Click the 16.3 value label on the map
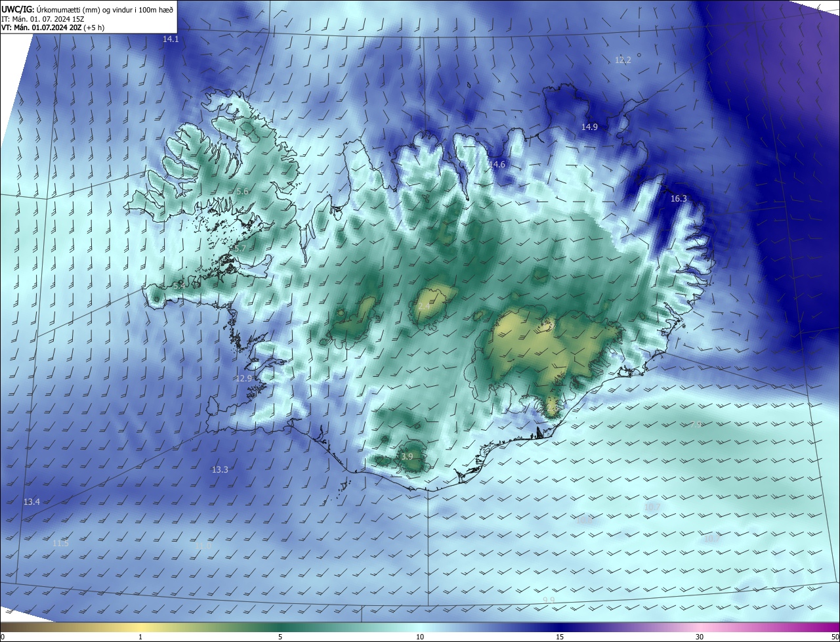This screenshot has height=642, width=840. 679,198
